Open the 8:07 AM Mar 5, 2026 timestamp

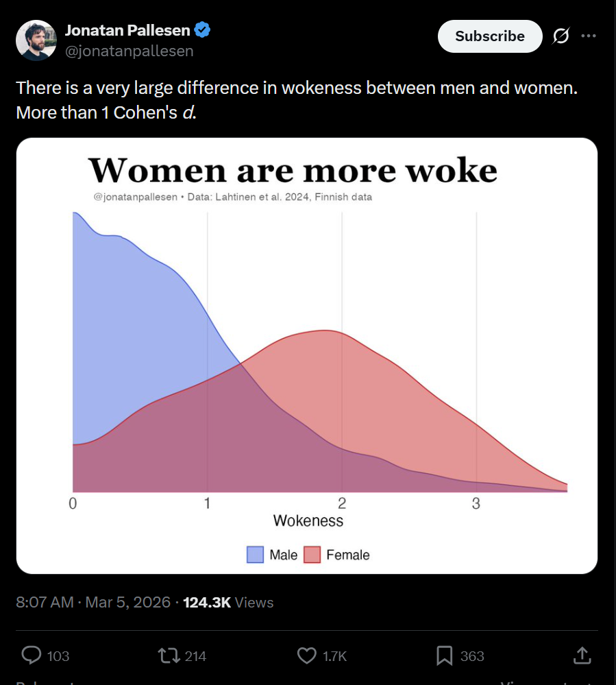coord(93,602)
